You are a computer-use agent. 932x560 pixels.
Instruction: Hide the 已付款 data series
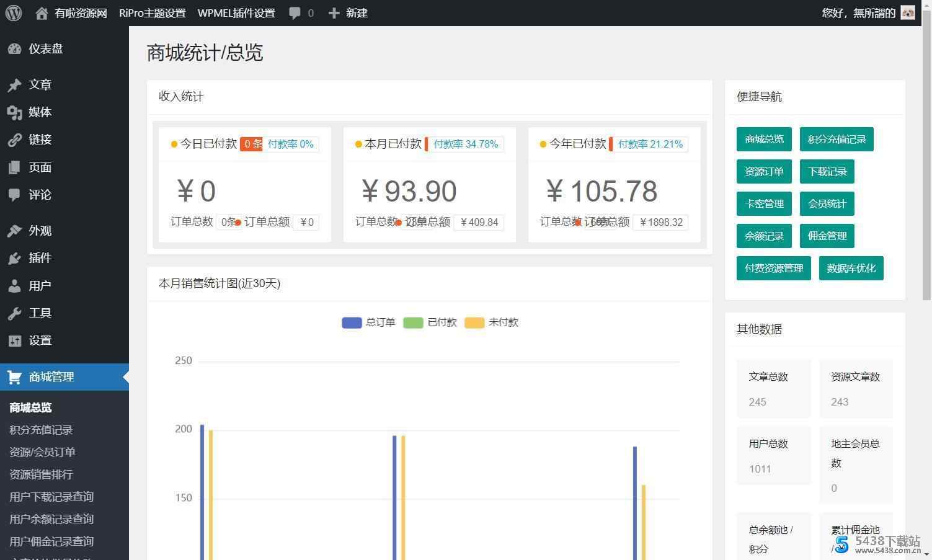click(430, 322)
